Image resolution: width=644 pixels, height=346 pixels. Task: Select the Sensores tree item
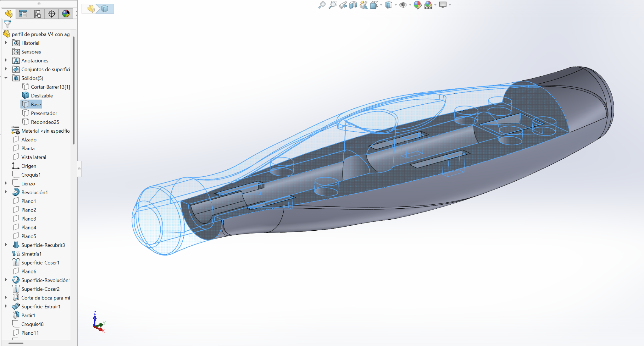coord(31,52)
